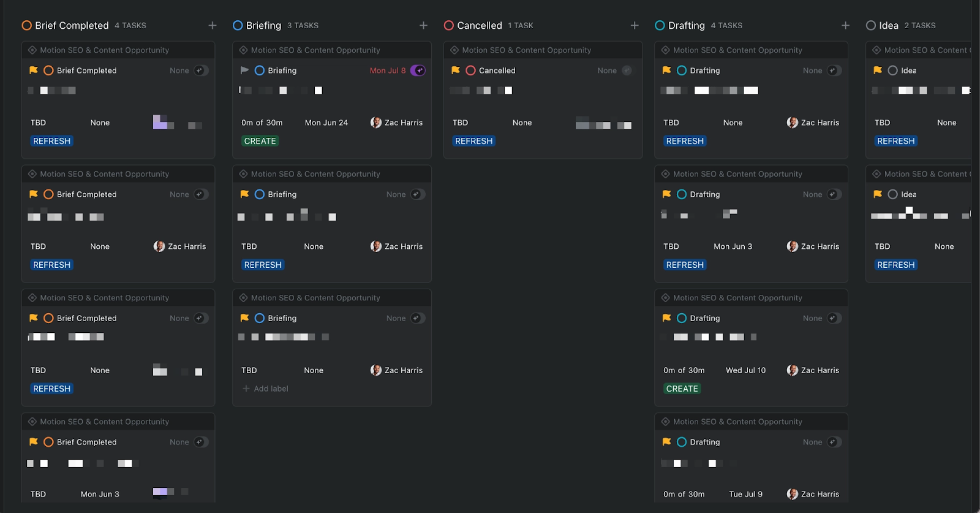Image resolution: width=980 pixels, height=513 pixels.
Task: Add a task to Brief Completed column
Action: 213,25
